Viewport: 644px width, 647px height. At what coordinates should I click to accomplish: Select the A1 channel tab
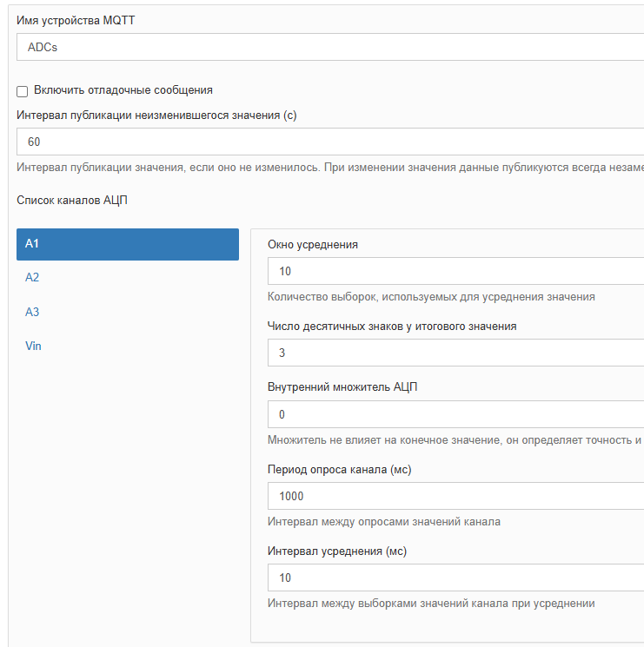point(128,244)
